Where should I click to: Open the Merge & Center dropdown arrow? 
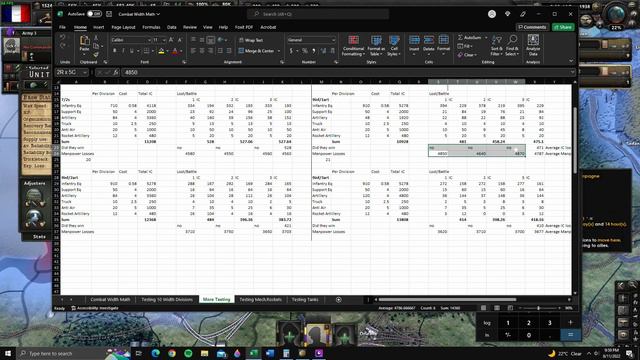[279, 51]
